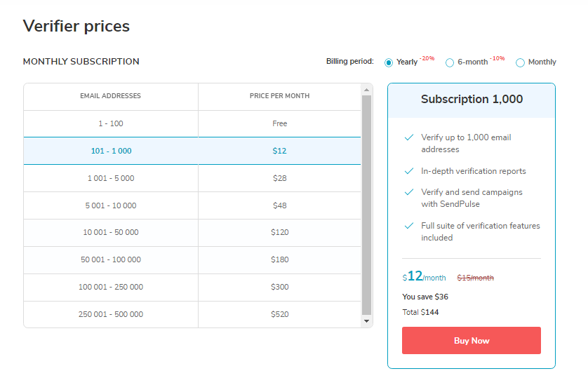Screen dimensions: 588x385
Task: Choose the $180 per month plan
Action: tap(279, 259)
